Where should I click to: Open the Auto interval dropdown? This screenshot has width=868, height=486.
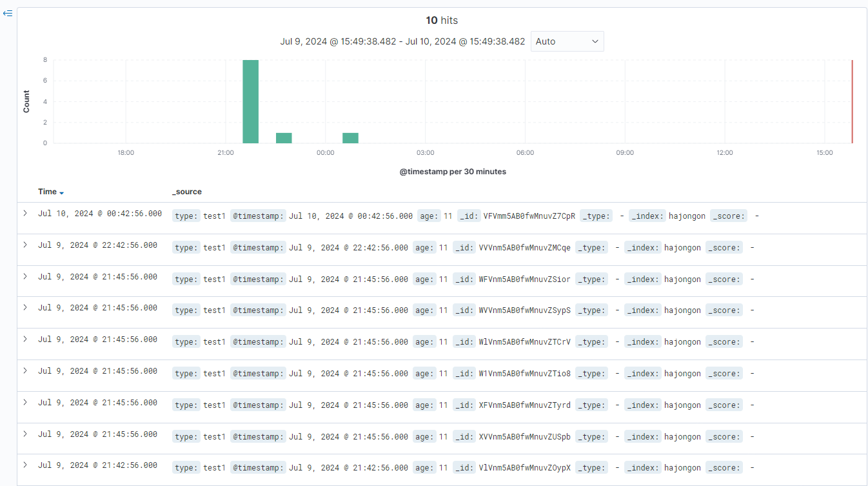click(566, 41)
